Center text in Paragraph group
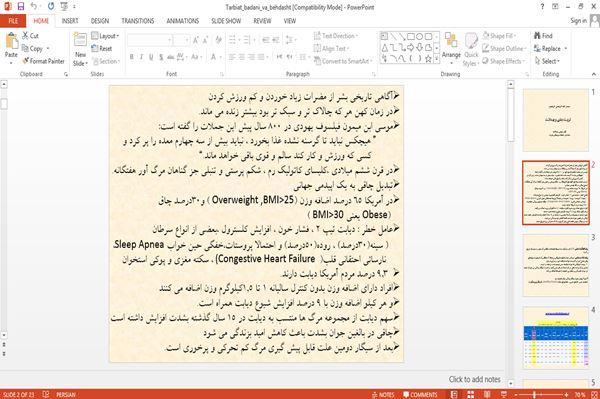600x399 pixels. tap(242, 57)
